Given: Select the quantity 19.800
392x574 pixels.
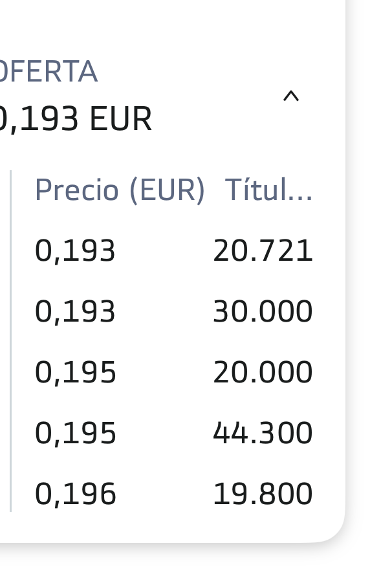Looking at the screenshot, I should [x=263, y=494].
